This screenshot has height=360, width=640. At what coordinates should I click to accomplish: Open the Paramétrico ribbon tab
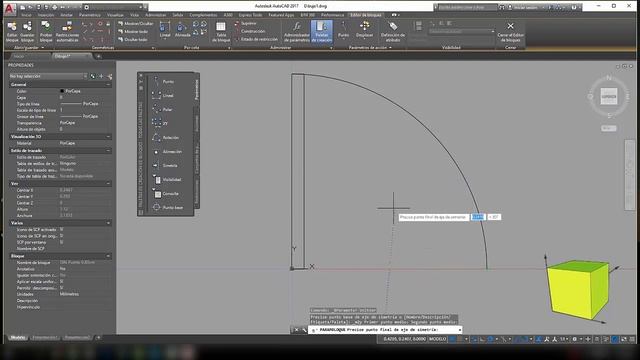[x=90, y=15]
